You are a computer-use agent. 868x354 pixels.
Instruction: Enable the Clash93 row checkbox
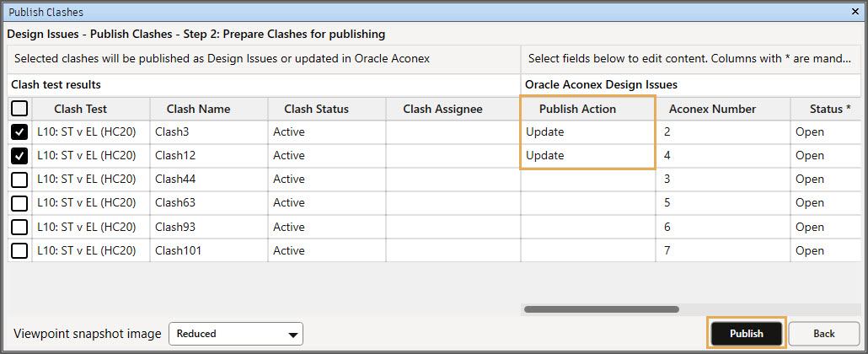point(19,227)
